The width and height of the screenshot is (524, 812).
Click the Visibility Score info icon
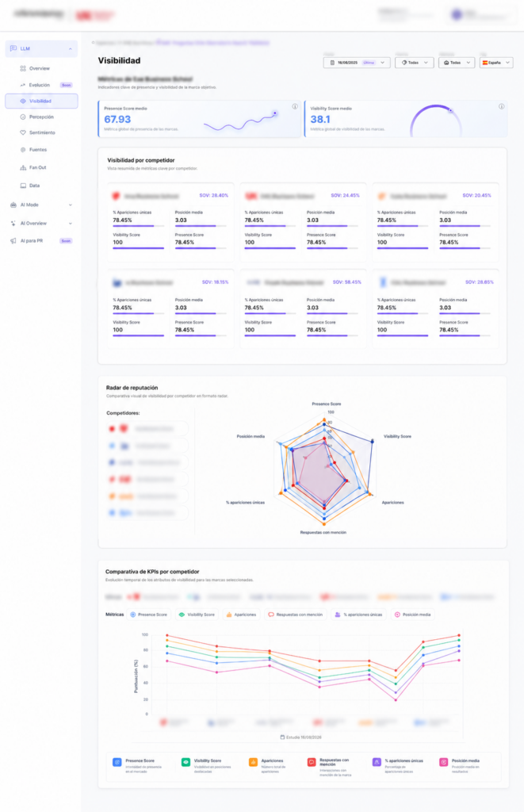tap(501, 107)
